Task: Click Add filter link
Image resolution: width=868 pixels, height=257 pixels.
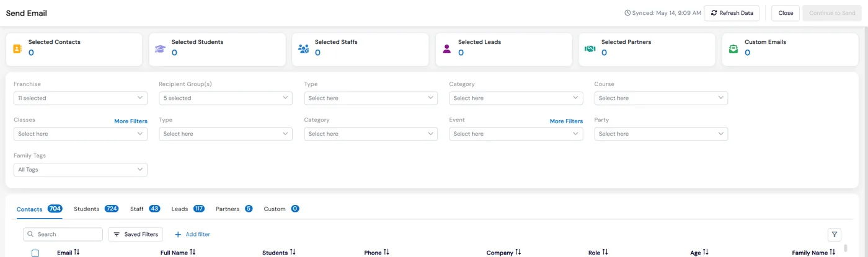Action: click(192, 235)
